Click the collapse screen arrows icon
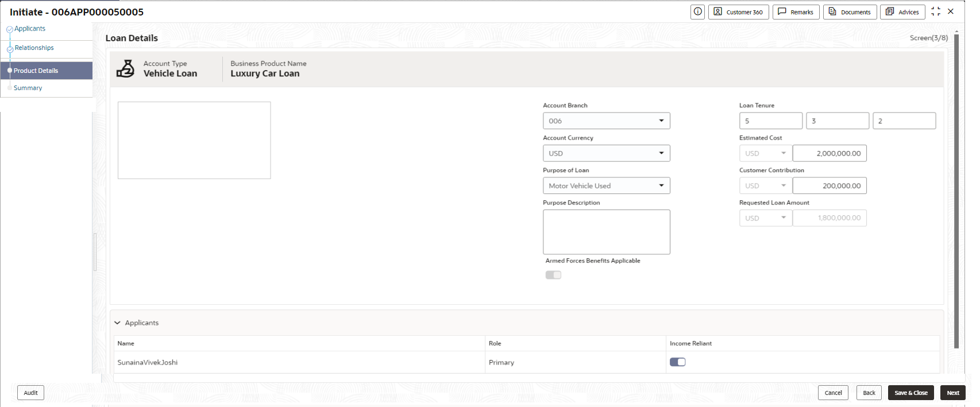Viewport: 980px width, 407px height. (x=936, y=11)
